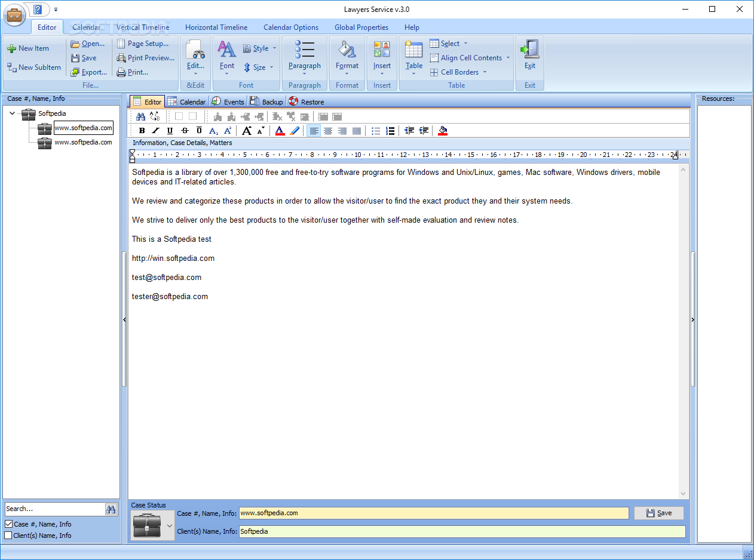Open Align Cell Contents dropdown

[x=470, y=58]
